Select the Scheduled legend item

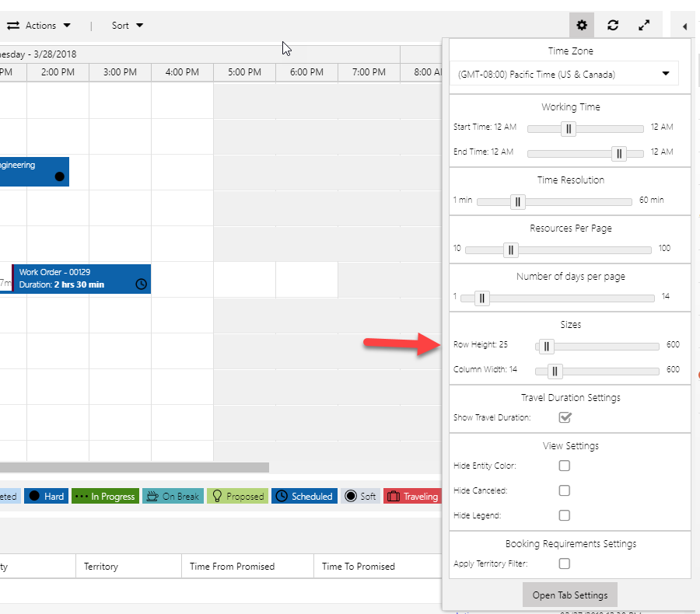[x=303, y=495]
